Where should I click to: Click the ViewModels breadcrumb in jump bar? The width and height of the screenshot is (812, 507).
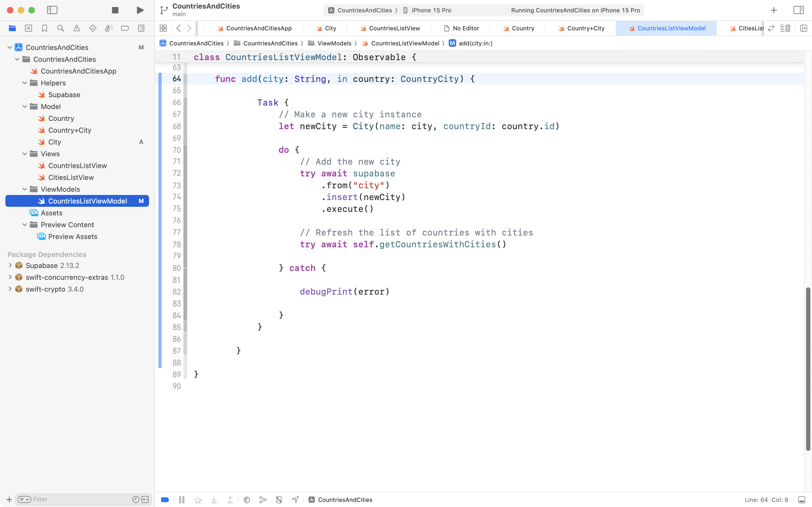click(334, 43)
